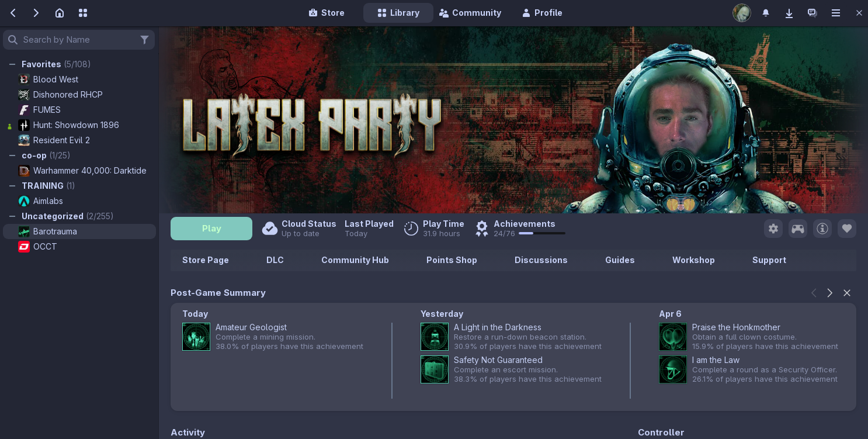Click the Last Played Today status
The width and height of the screenshot is (868, 439).
click(x=369, y=229)
